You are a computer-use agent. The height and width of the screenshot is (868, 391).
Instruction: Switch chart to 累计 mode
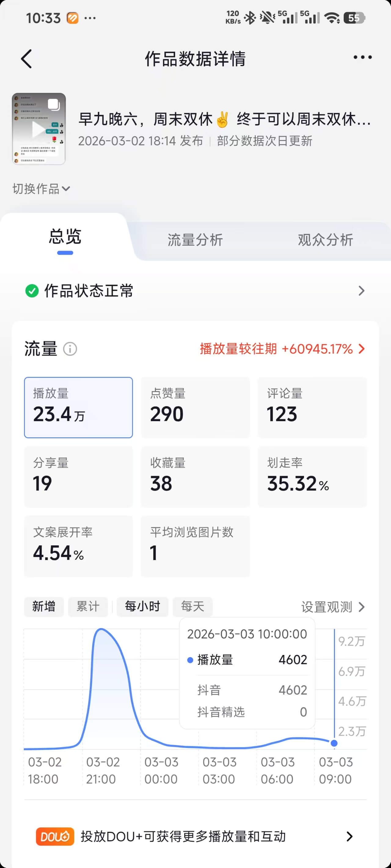pos(88,606)
